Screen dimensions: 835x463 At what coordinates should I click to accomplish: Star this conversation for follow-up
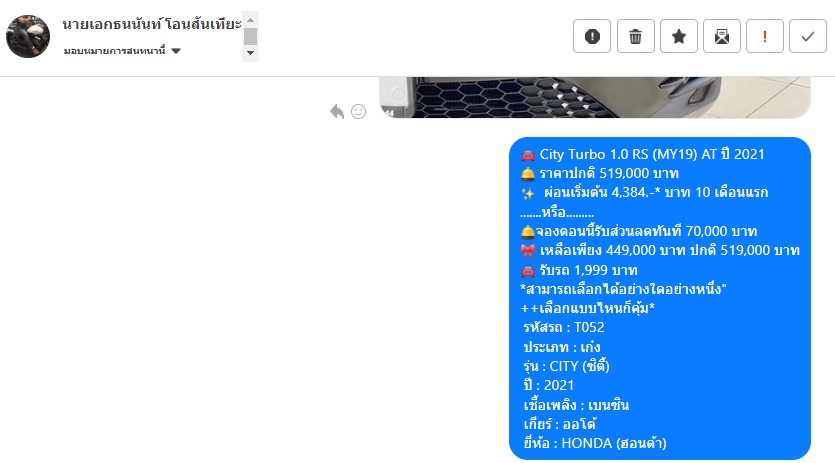pos(678,36)
